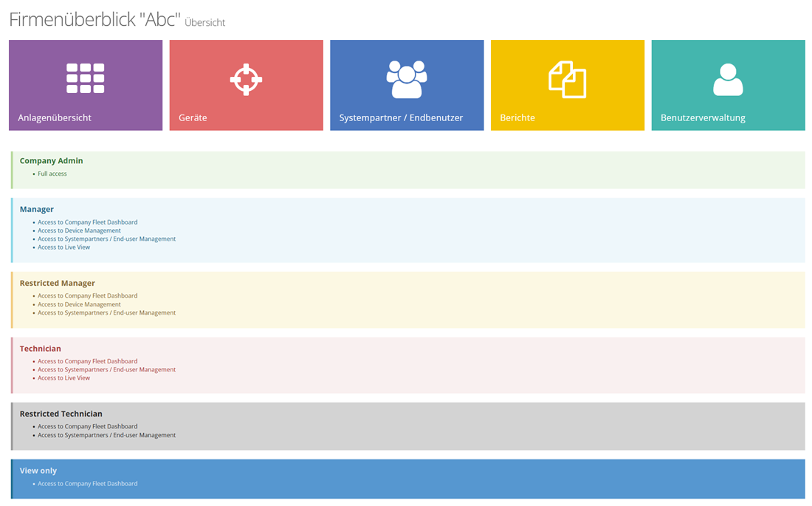Click the group people icon on blue tile
Image resolution: width=812 pixels, height=506 pixels.
tap(407, 79)
